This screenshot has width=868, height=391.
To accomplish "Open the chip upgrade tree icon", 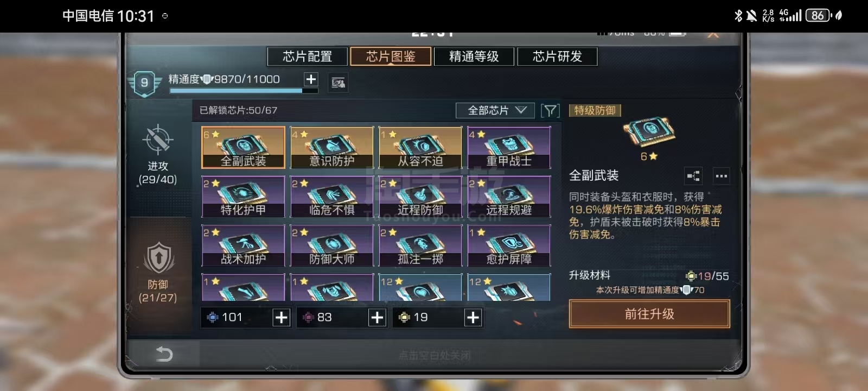I will coord(693,176).
